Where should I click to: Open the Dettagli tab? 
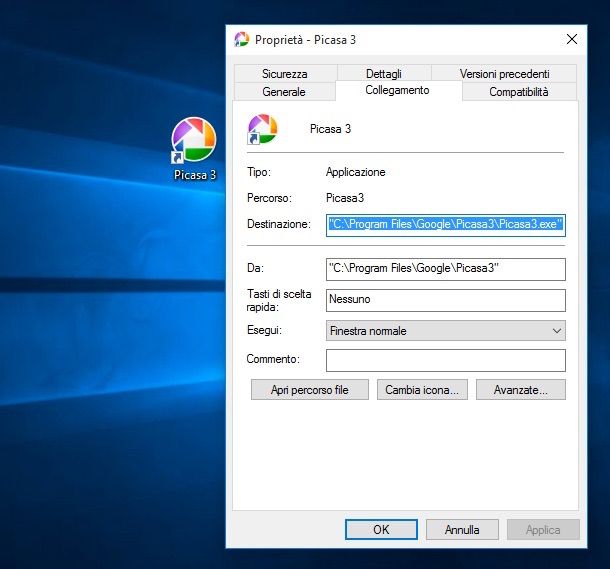click(x=383, y=74)
